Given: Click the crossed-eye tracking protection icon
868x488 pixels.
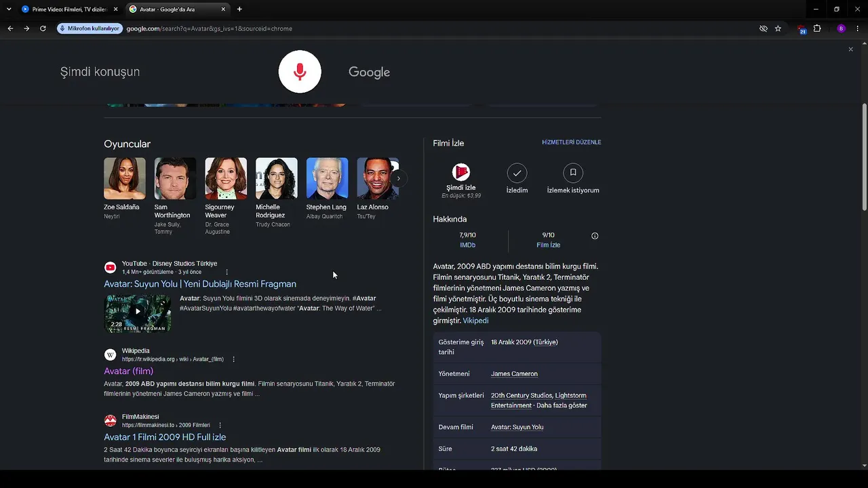Looking at the screenshot, I should point(764,28).
